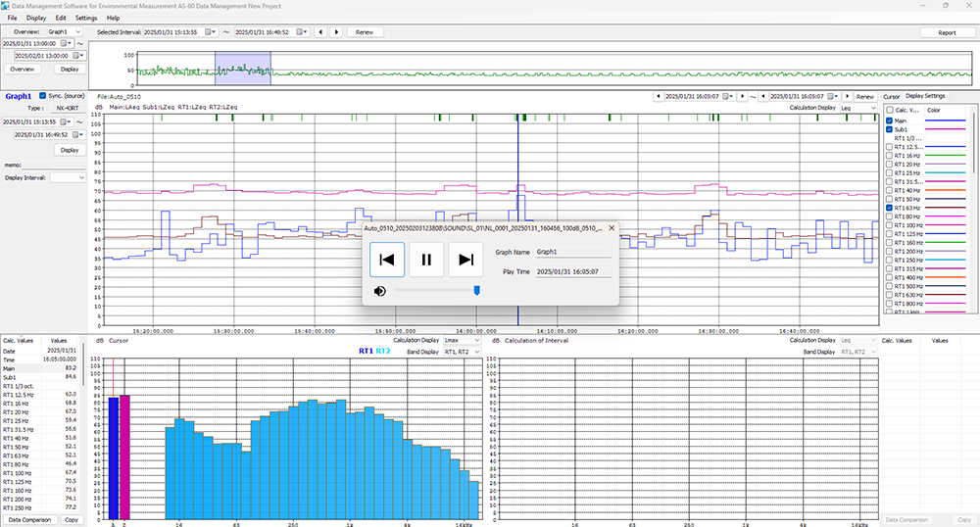Open the Settings menu
The image size is (980, 527).
(86, 18)
